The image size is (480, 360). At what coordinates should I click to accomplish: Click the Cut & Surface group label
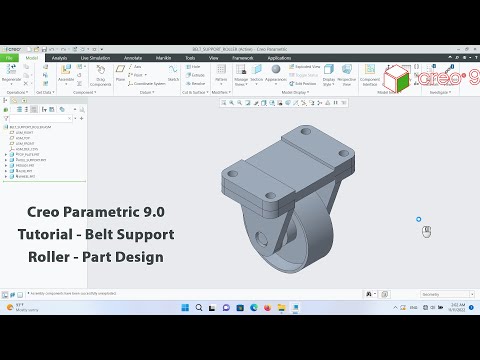195,92
